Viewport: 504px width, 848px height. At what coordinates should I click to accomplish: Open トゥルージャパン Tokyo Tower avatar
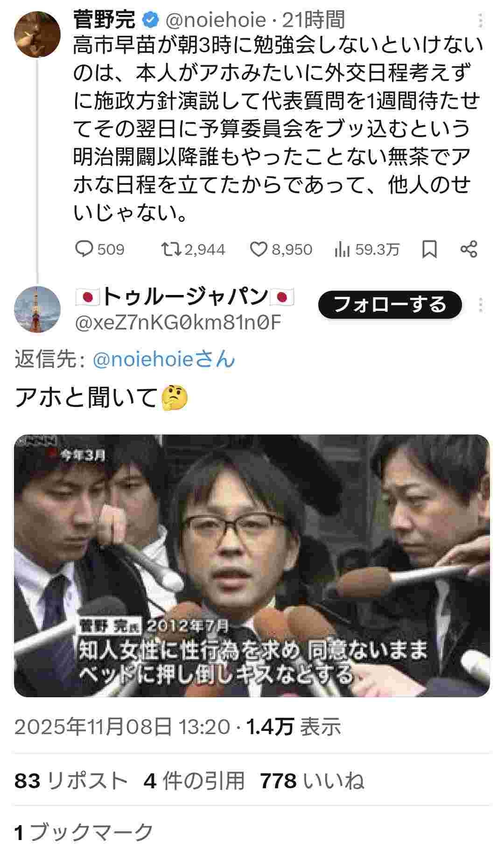coord(37,309)
